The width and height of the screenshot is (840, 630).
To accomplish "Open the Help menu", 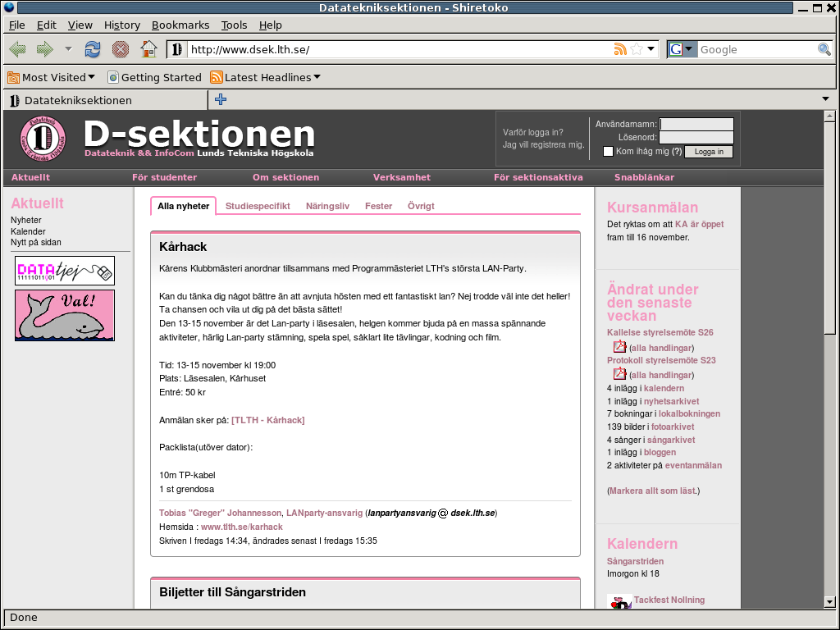I will tap(271, 25).
